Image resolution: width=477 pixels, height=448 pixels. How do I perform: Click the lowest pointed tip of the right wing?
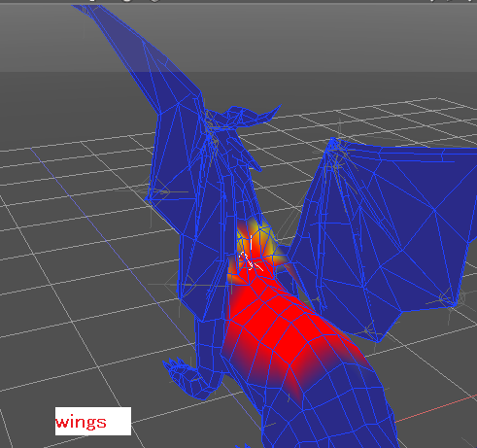pyautogui.click(x=377, y=340)
